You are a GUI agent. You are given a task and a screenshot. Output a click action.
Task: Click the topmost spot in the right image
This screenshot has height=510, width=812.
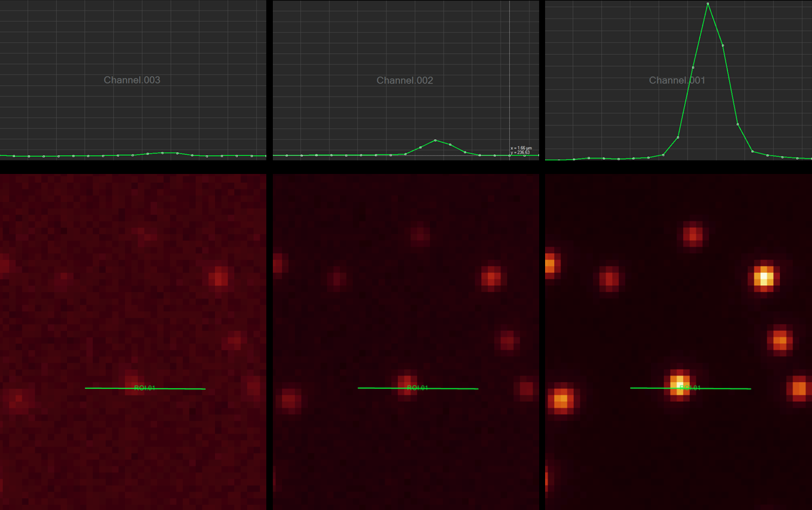(x=692, y=235)
